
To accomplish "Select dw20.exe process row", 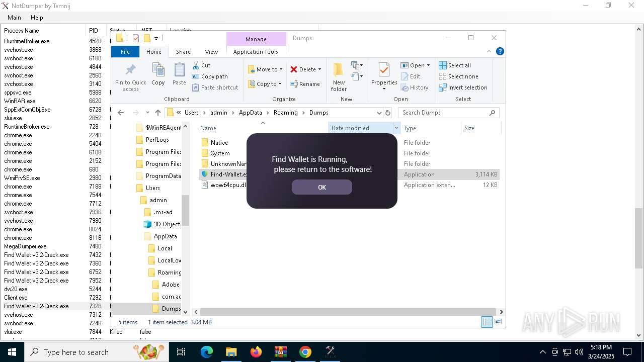I will [x=16, y=289].
